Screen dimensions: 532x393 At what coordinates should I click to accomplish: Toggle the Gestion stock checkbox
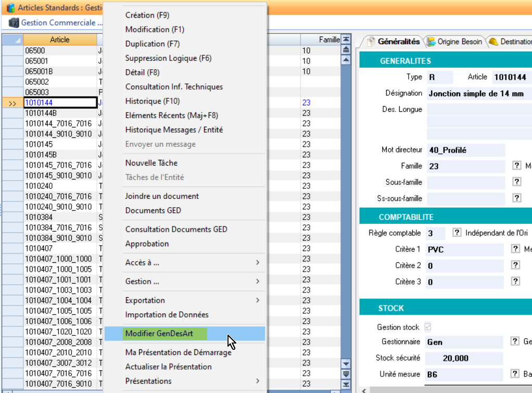tap(428, 327)
